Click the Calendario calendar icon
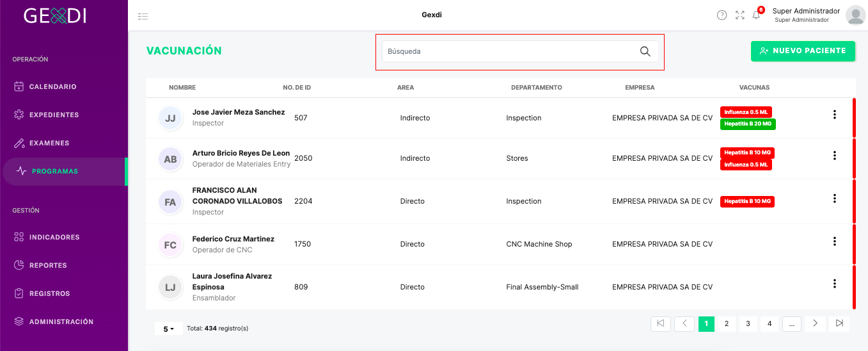 (19, 86)
